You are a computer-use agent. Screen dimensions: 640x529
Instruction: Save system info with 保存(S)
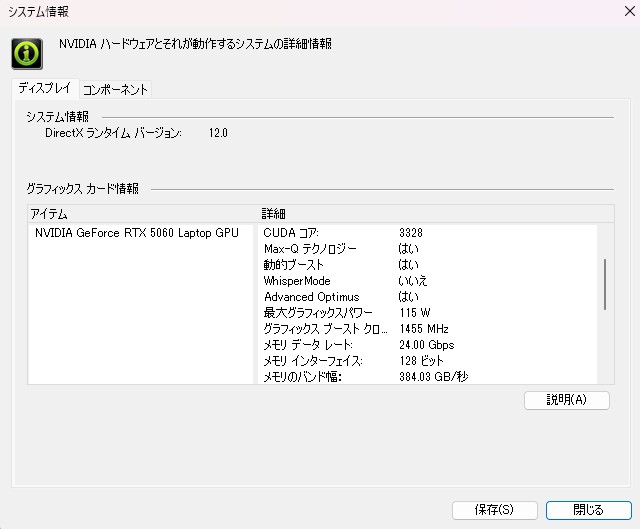(494, 510)
